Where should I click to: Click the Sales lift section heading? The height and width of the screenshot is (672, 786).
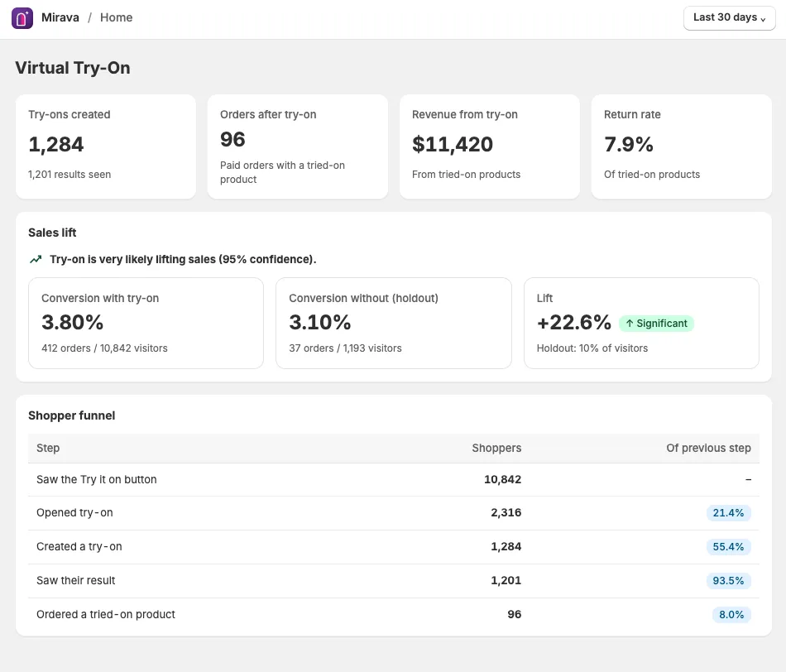(x=52, y=233)
